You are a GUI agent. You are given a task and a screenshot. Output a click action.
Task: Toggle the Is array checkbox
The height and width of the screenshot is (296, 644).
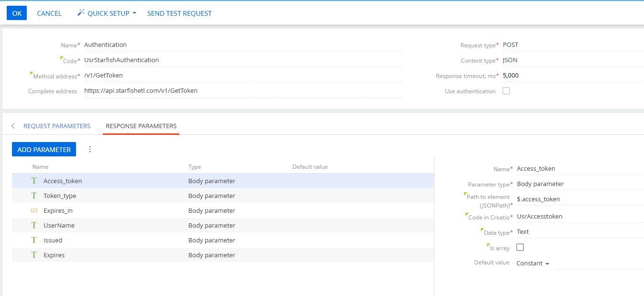[520, 247]
